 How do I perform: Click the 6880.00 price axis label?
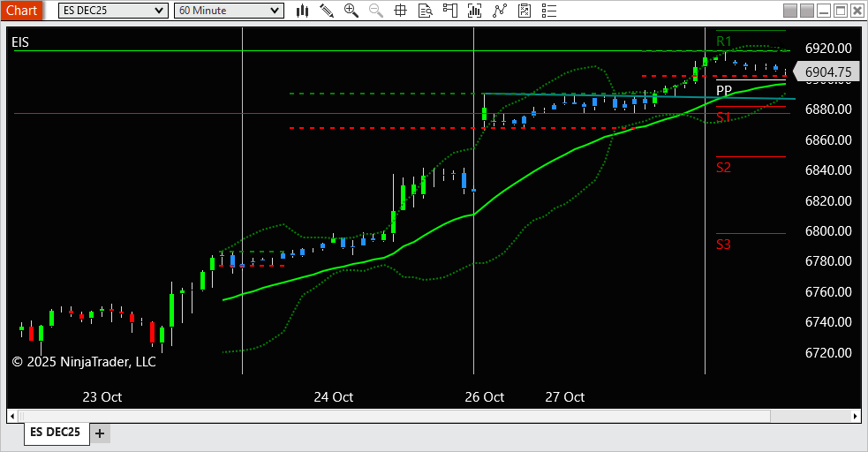(x=828, y=109)
